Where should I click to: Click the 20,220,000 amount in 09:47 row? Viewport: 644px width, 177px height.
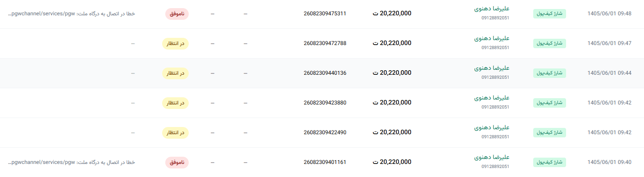(392, 43)
